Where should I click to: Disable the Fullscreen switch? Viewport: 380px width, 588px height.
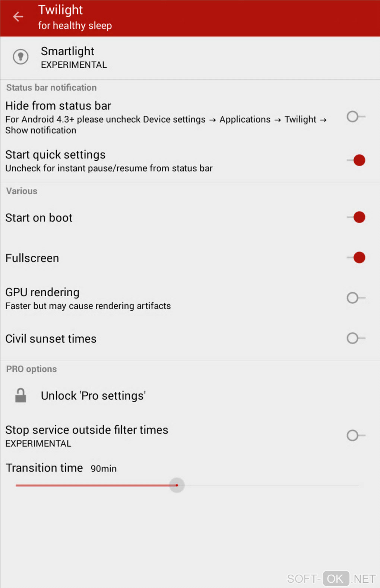pos(356,258)
